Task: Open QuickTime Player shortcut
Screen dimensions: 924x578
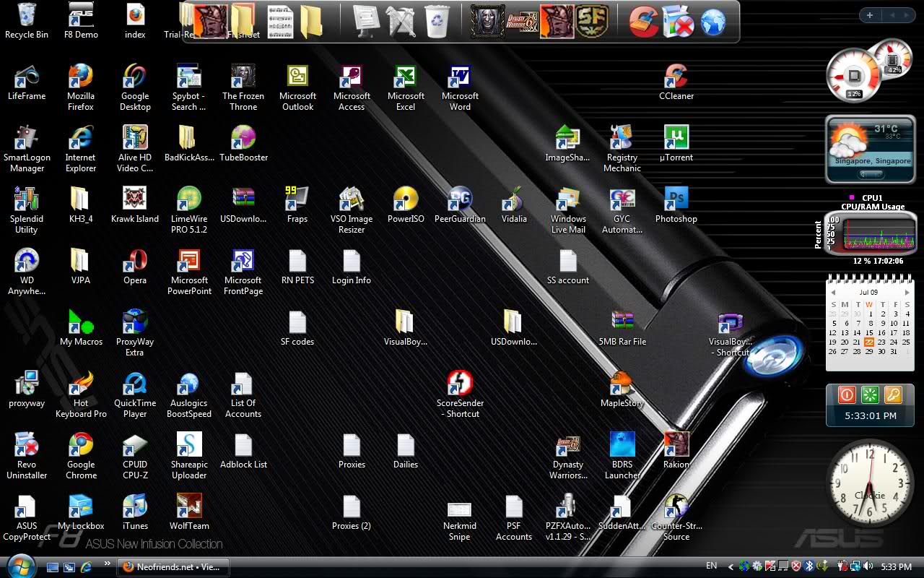Action: (135, 394)
